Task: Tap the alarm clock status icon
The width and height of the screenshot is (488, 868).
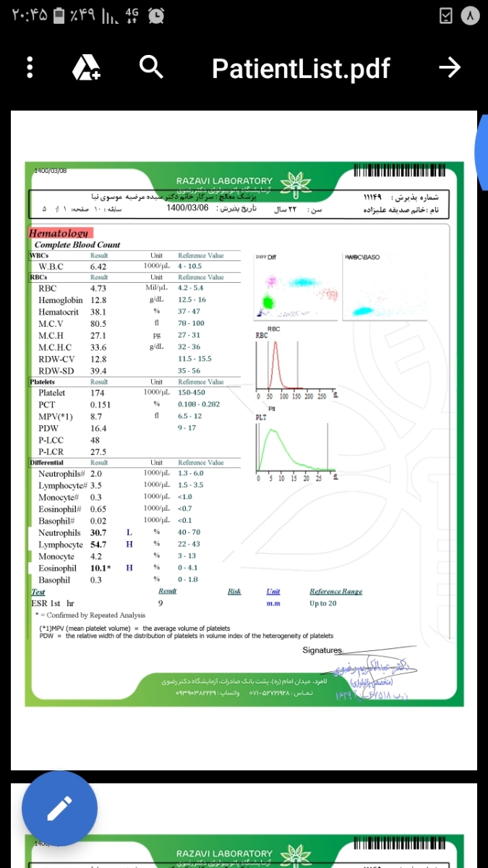Action: (155, 14)
